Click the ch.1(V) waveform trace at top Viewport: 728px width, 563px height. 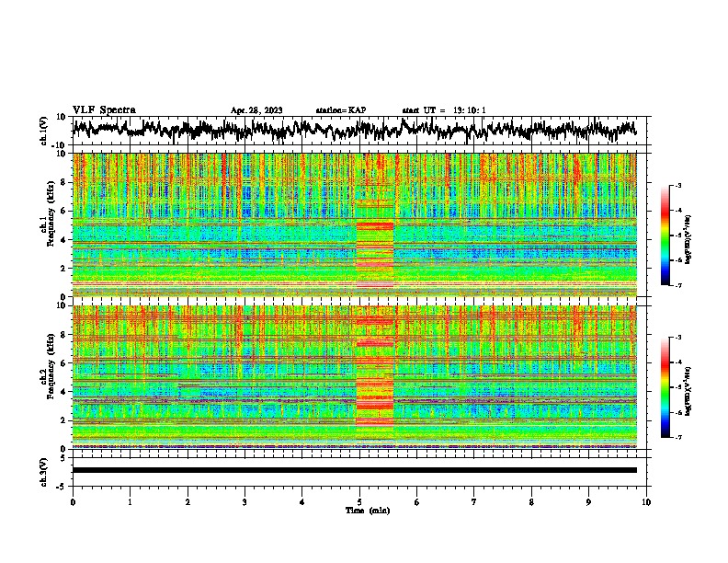tap(354, 130)
